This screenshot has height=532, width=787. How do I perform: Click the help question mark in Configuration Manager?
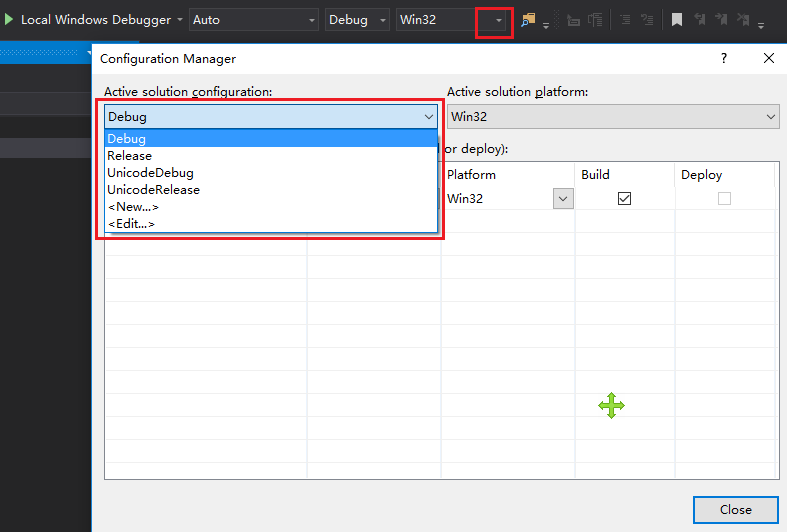[x=724, y=58]
